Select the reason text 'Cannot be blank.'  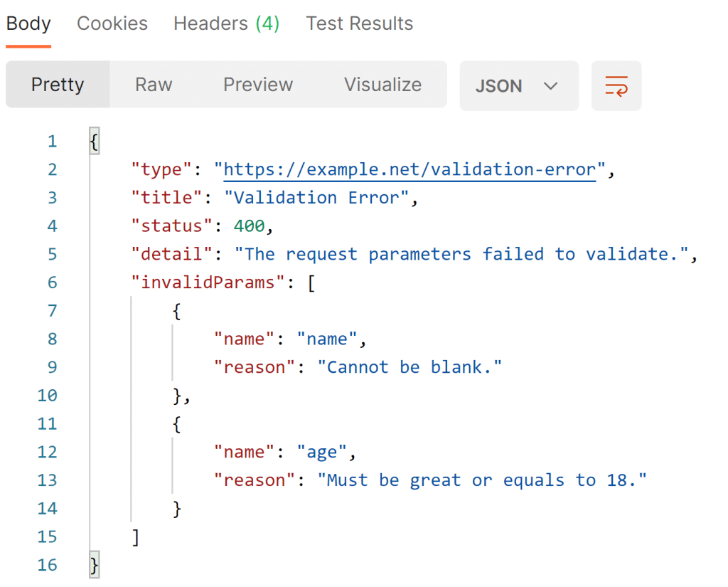coord(410,367)
